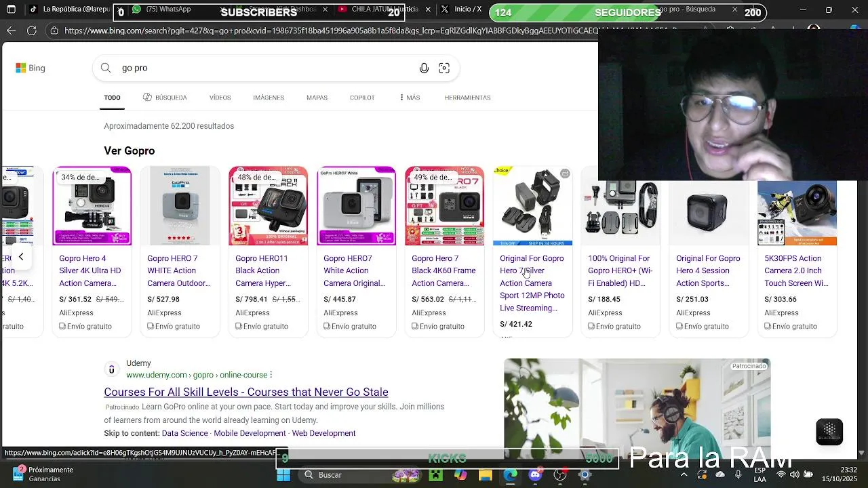Open visual search camera icon
Viewport: 868px width, 488px height.
[444, 68]
